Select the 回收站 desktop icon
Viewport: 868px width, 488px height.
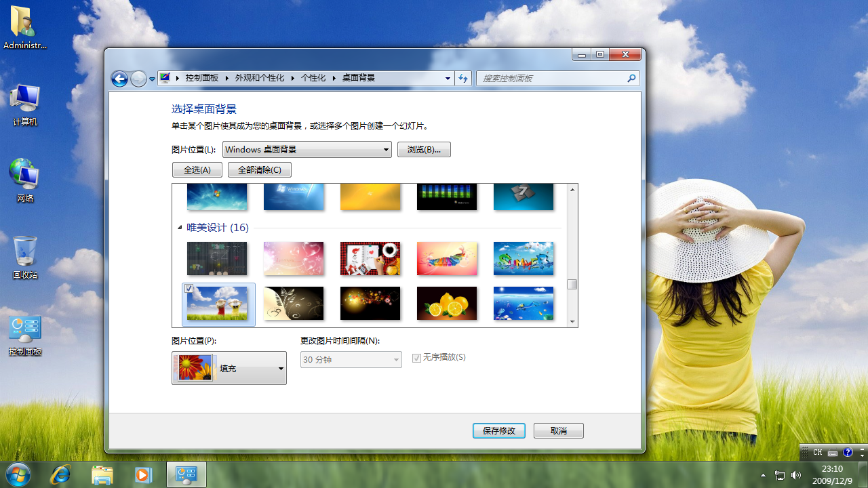click(25, 258)
